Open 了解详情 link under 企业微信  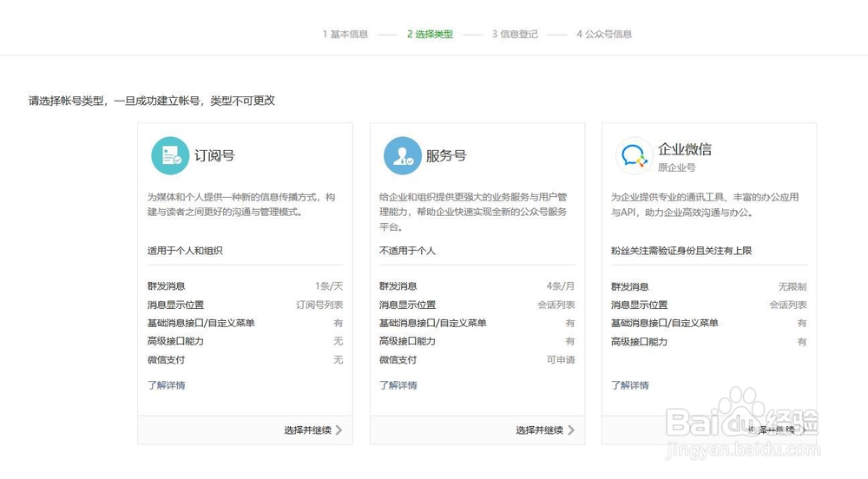click(x=629, y=385)
